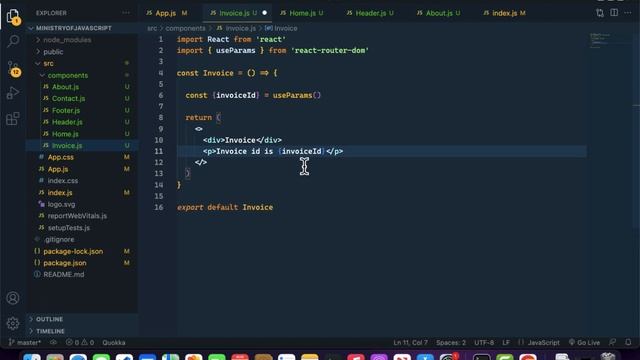Place cursor on export default Invoice line

pyautogui.click(x=225, y=207)
